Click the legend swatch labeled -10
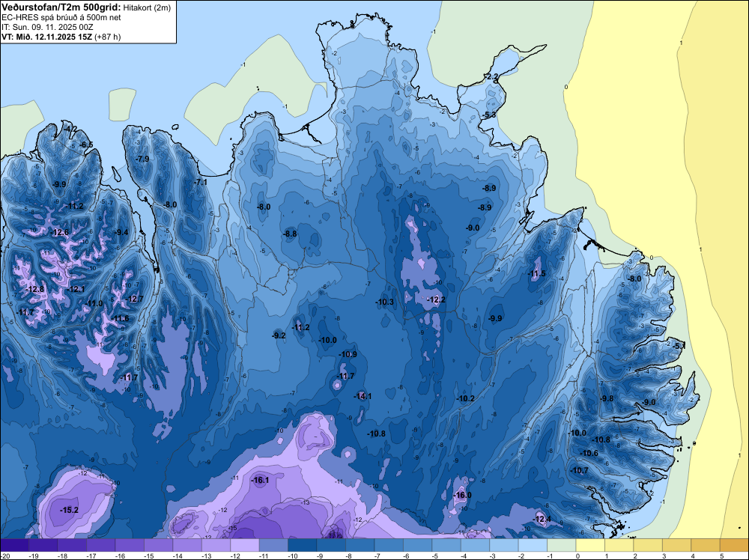The height and width of the screenshot is (560, 749). 303,545
